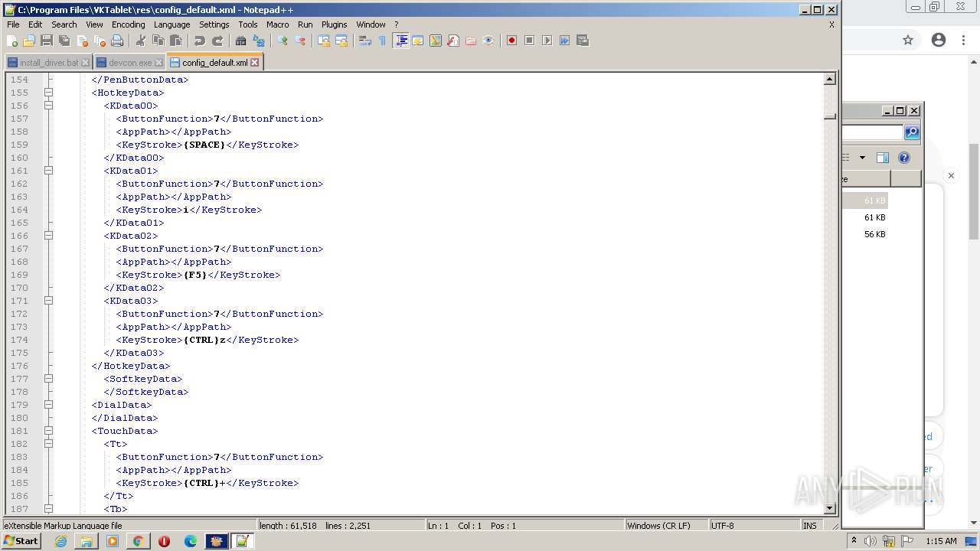Save current recorded macro icon
This screenshot has height=551, width=980.
click(x=583, y=41)
